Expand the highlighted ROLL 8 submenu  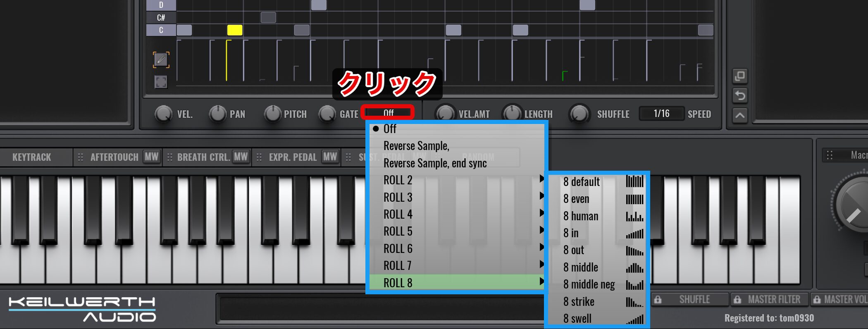point(457,283)
